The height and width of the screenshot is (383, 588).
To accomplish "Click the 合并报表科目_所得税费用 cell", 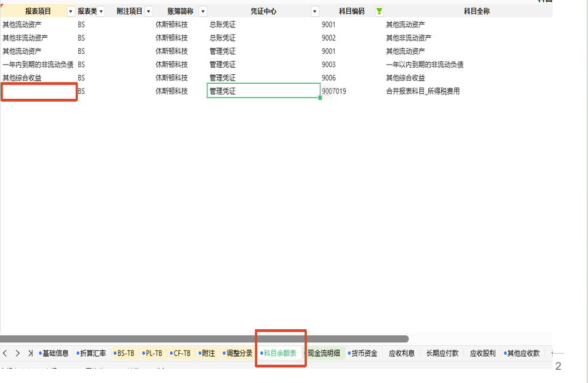I will [423, 91].
